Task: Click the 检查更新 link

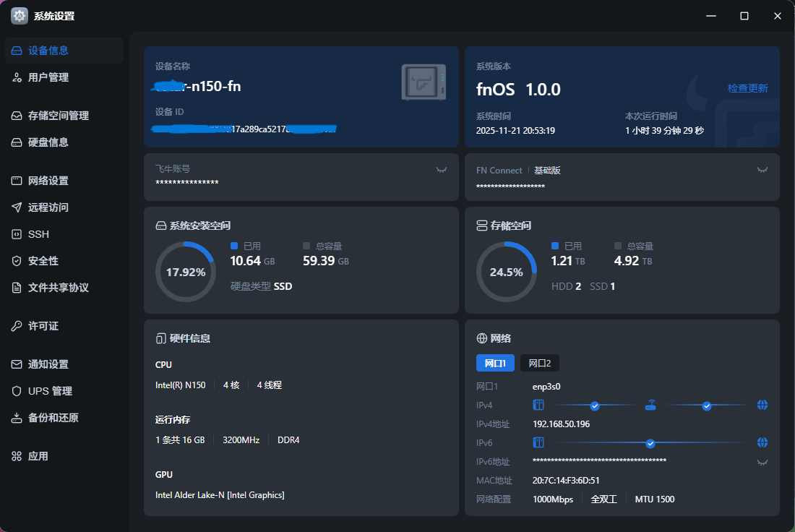Action: [747, 88]
